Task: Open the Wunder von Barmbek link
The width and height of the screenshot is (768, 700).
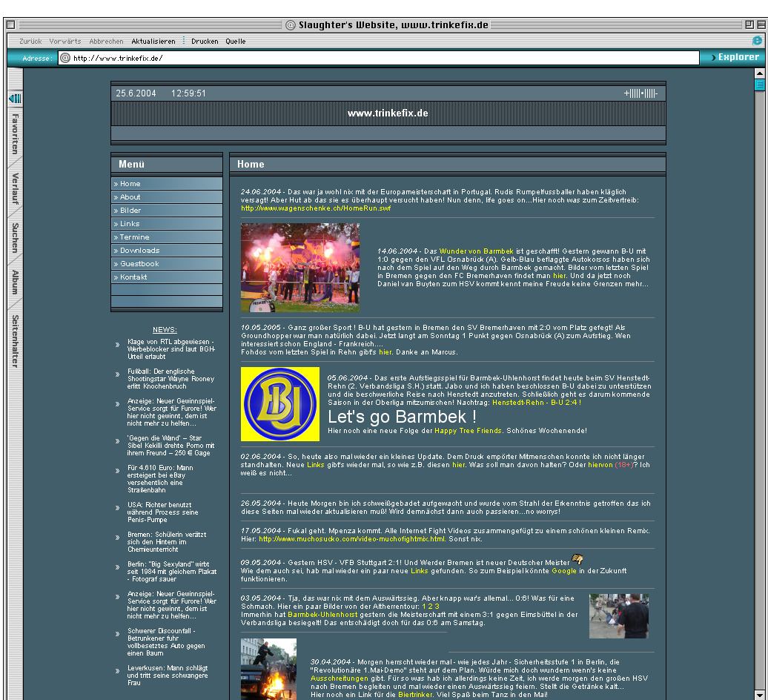Action: point(476,251)
